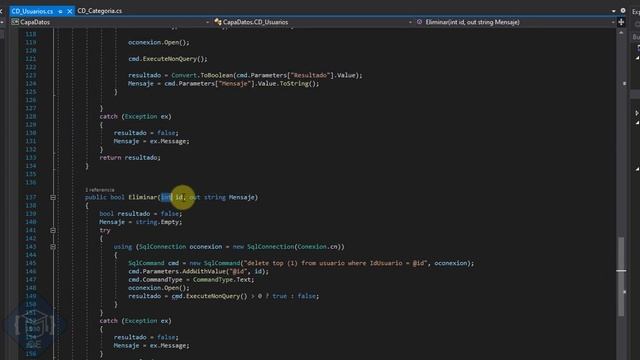Click 'return resultado;' on line 133
The image size is (640, 360).
130,158
